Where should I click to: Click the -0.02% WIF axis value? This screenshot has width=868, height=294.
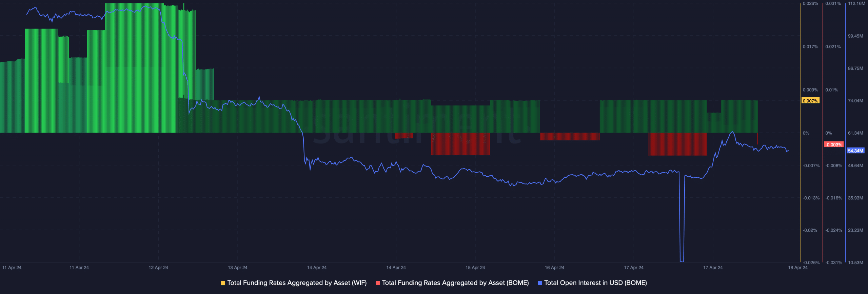coord(810,230)
